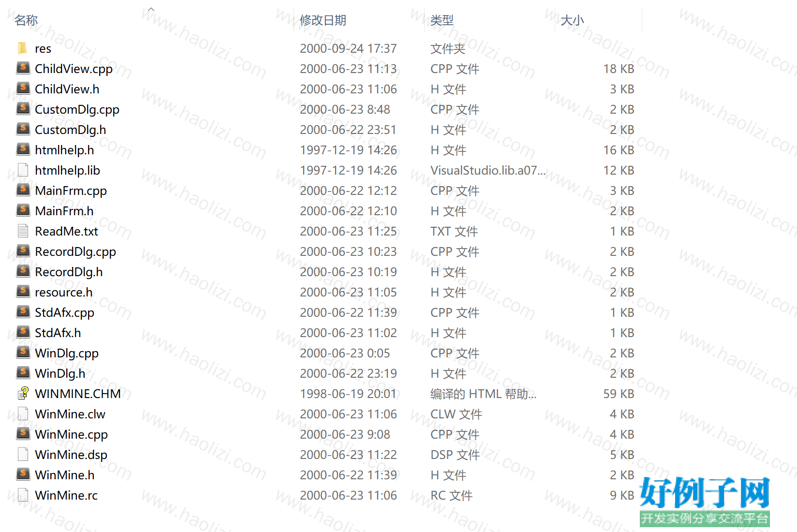The width and height of the screenshot is (797, 532).
Task: Click the htmlhelp.h file icon
Action: [23, 149]
